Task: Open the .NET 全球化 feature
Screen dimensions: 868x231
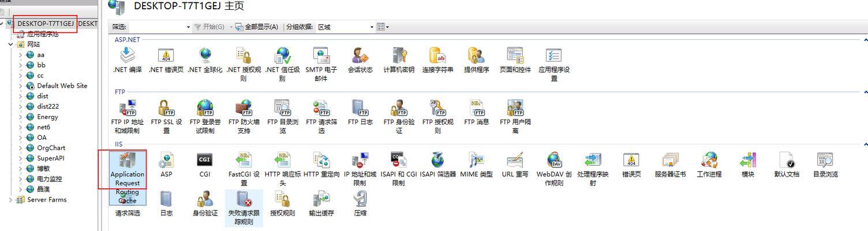Action: [x=205, y=61]
